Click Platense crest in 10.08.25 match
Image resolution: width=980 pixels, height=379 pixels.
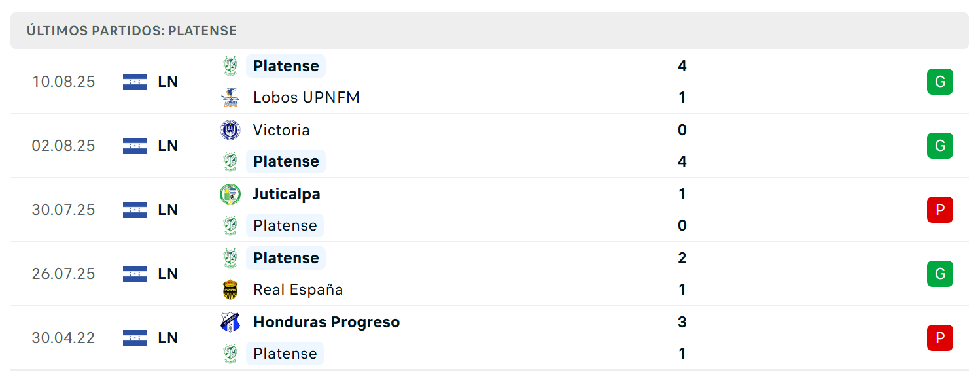tap(230, 66)
